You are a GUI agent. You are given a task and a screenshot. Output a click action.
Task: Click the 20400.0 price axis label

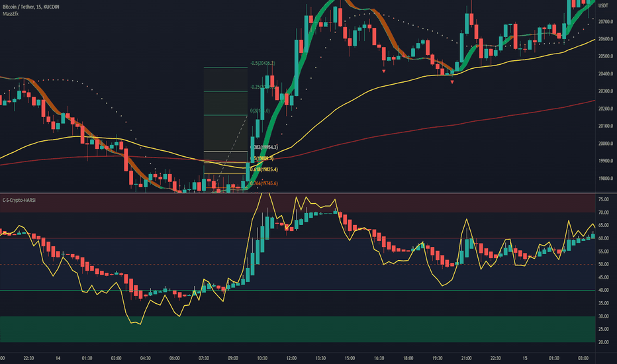coord(606,74)
